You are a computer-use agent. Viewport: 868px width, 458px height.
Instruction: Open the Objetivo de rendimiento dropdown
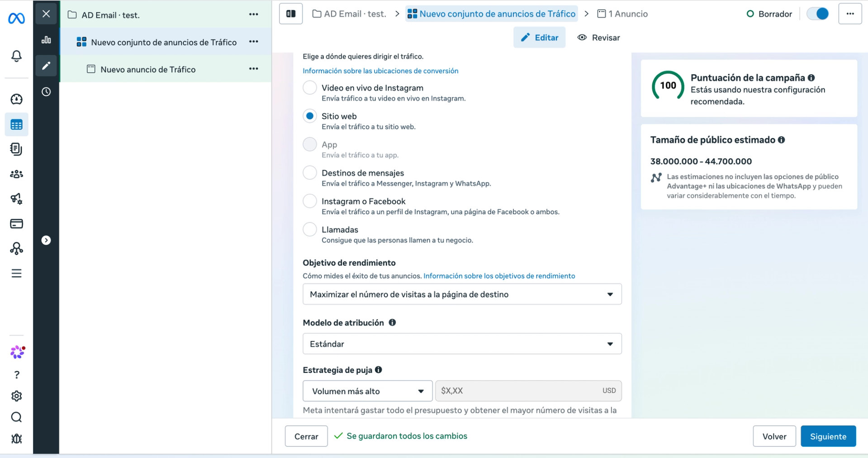[462, 294]
